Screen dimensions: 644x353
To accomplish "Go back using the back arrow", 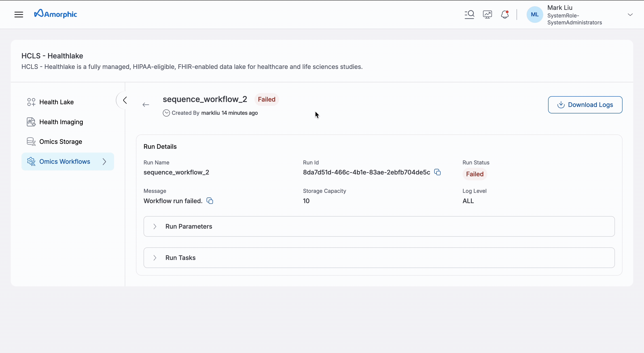I will point(146,104).
